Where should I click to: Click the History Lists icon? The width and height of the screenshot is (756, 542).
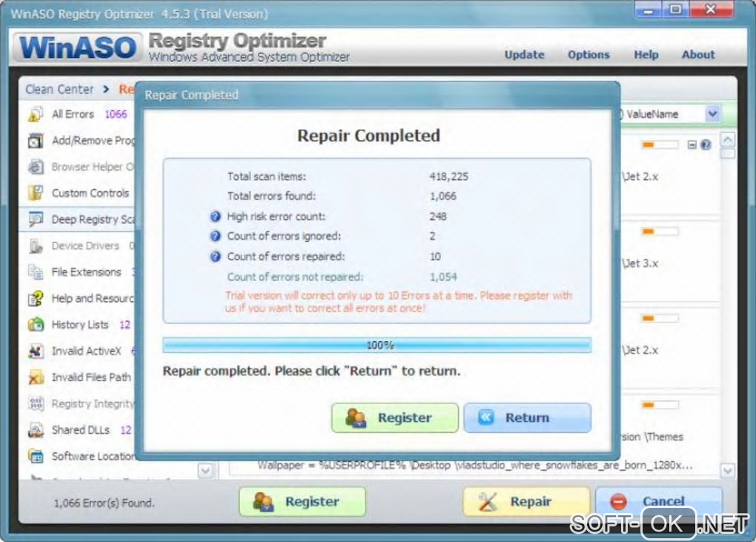click(x=36, y=325)
